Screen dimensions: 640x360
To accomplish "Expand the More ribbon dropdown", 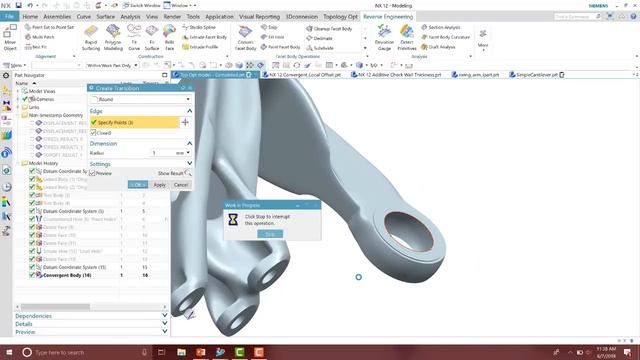I will (x=483, y=39).
